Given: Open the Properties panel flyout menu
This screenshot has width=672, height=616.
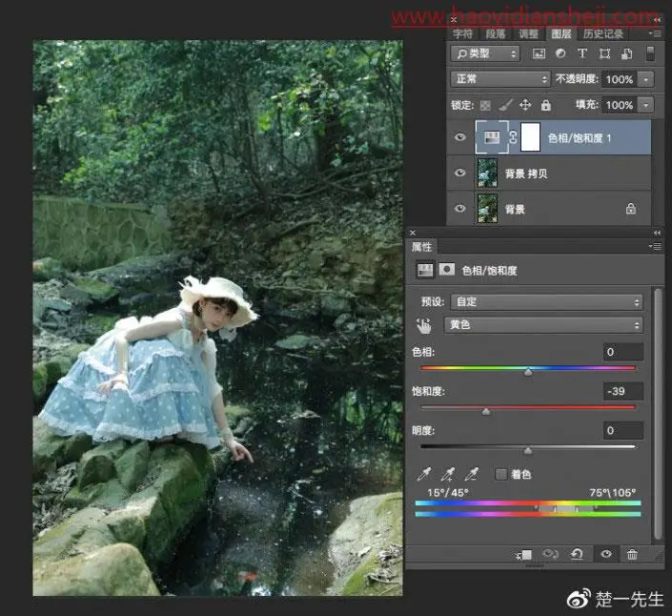Looking at the screenshot, I should (656, 246).
